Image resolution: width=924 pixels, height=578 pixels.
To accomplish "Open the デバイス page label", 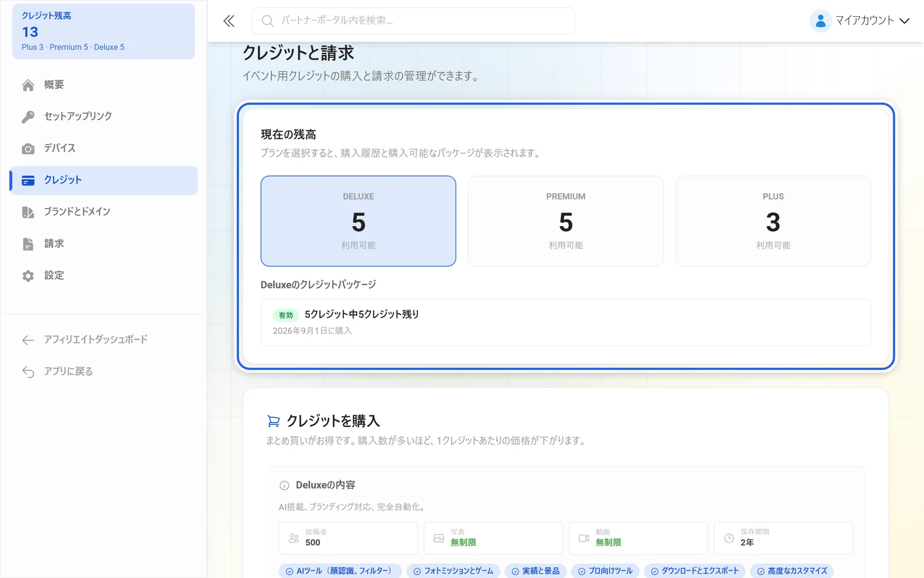I will (x=60, y=148).
